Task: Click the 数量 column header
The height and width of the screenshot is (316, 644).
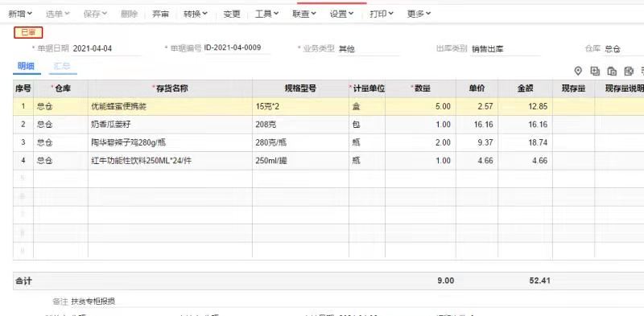Action: point(420,88)
